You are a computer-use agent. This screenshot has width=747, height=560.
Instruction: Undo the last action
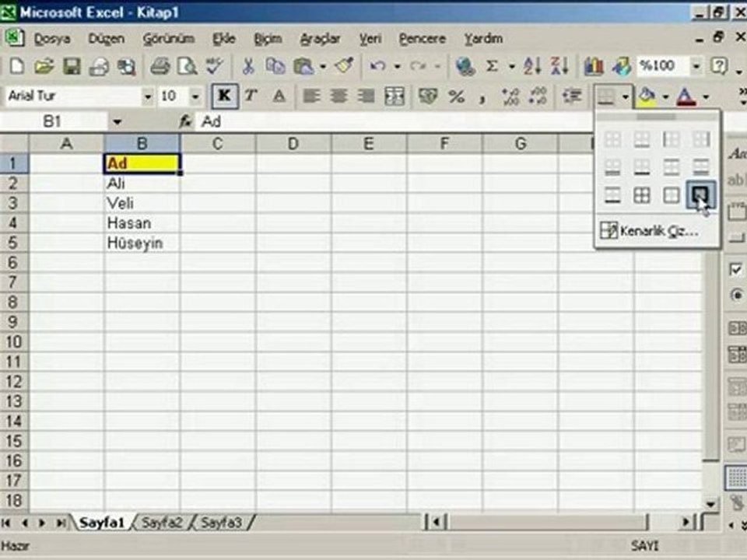377,66
